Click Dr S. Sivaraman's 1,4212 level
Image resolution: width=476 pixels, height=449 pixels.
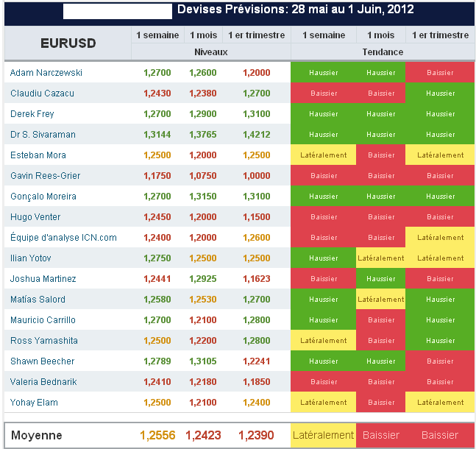[257, 135]
